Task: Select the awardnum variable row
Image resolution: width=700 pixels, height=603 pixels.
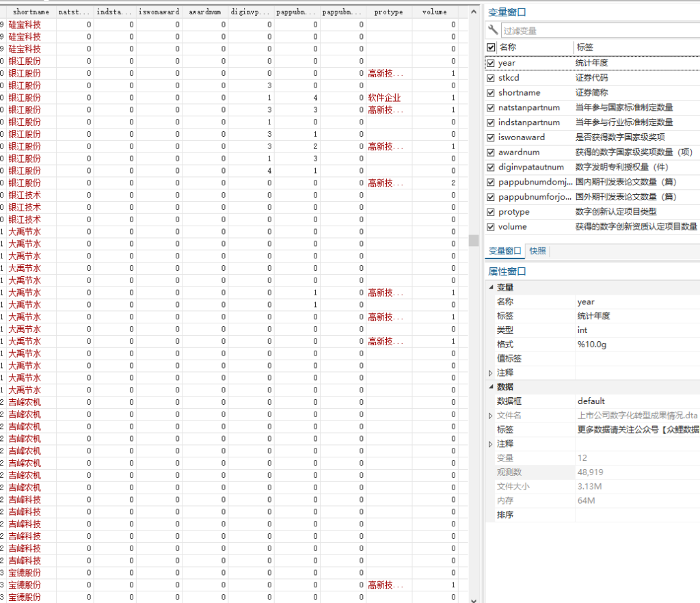Action: 592,152
